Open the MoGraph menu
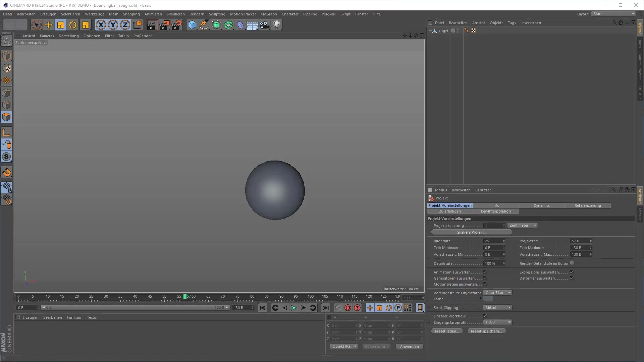 pos(269,14)
